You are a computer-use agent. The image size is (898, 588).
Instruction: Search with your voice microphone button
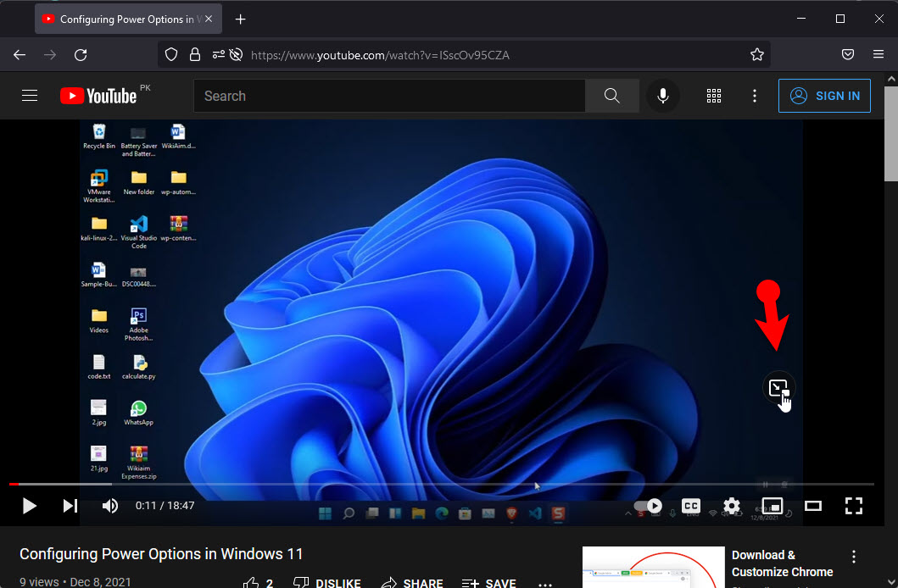pyautogui.click(x=663, y=96)
